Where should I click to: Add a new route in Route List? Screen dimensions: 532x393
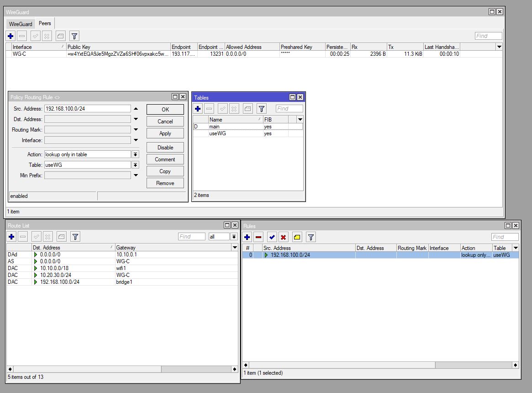point(11,236)
